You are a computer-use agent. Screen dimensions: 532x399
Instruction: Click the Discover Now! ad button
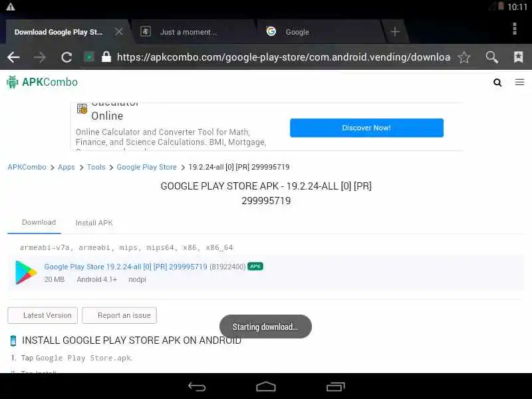(x=366, y=128)
